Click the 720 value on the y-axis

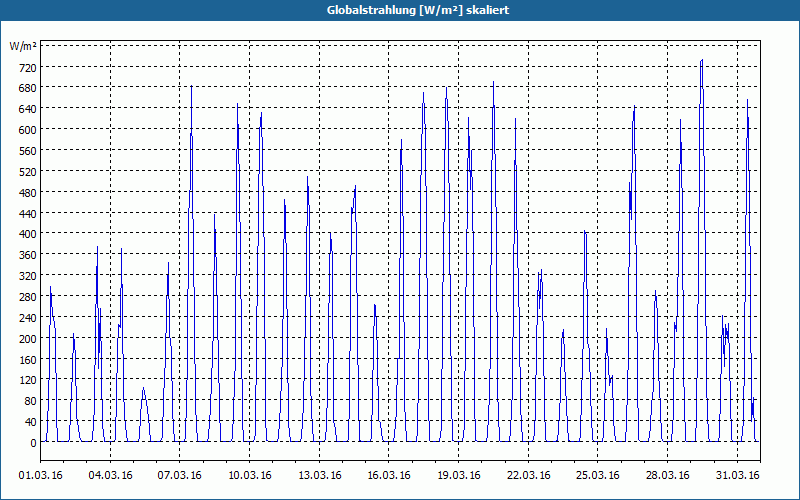click(x=28, y=68)
